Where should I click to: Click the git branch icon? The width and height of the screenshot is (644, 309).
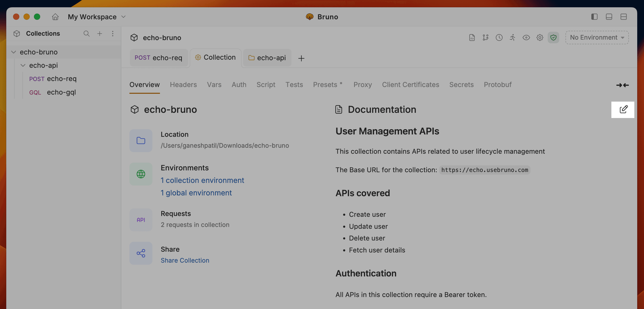[x=485, y=38]
